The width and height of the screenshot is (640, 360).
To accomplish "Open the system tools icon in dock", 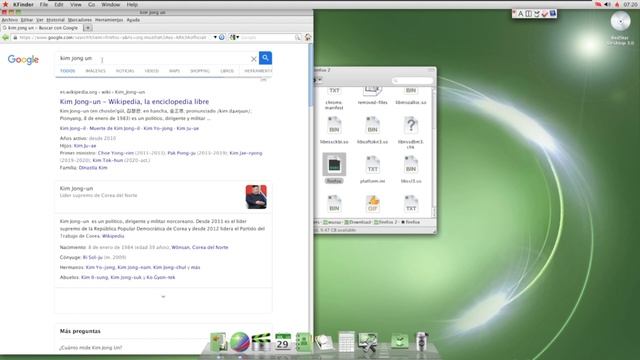I will pos(367,342).
